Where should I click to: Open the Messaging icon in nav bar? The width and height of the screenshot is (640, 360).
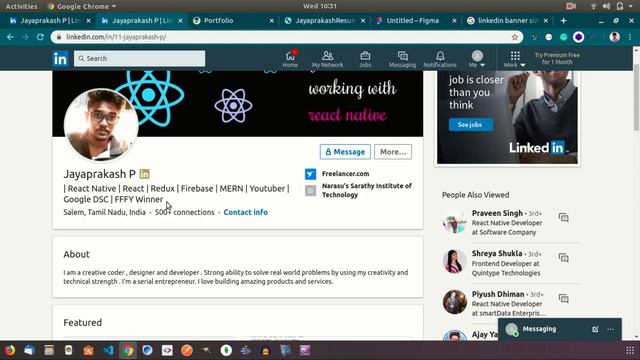click(x=402, y=59)
